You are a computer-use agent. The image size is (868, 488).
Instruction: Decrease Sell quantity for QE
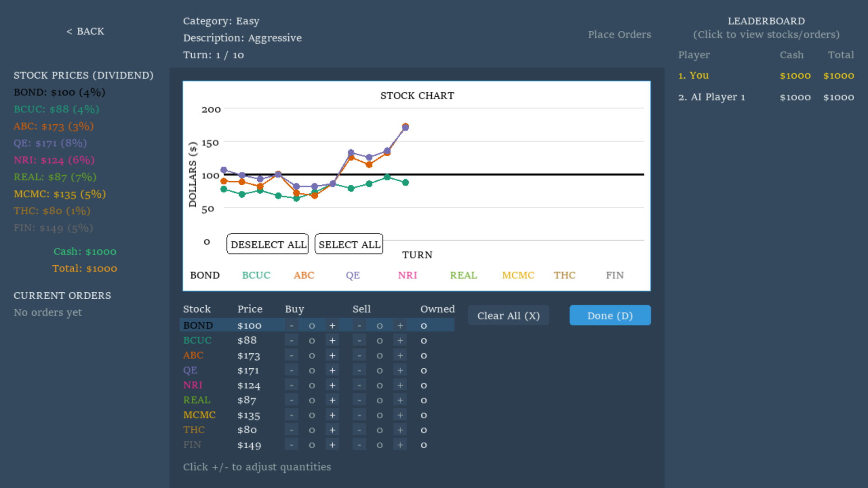(359, 370)
